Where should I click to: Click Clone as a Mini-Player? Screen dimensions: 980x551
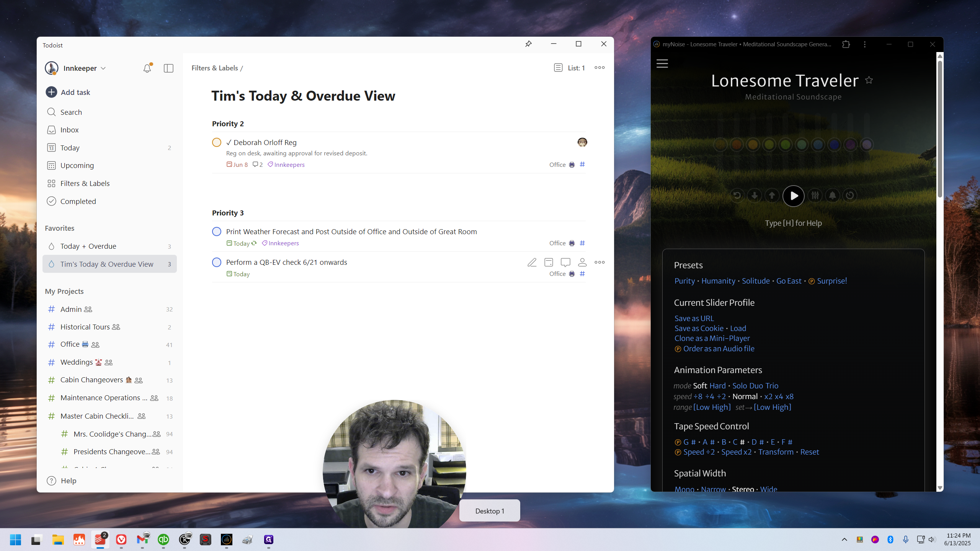(712, 338)
